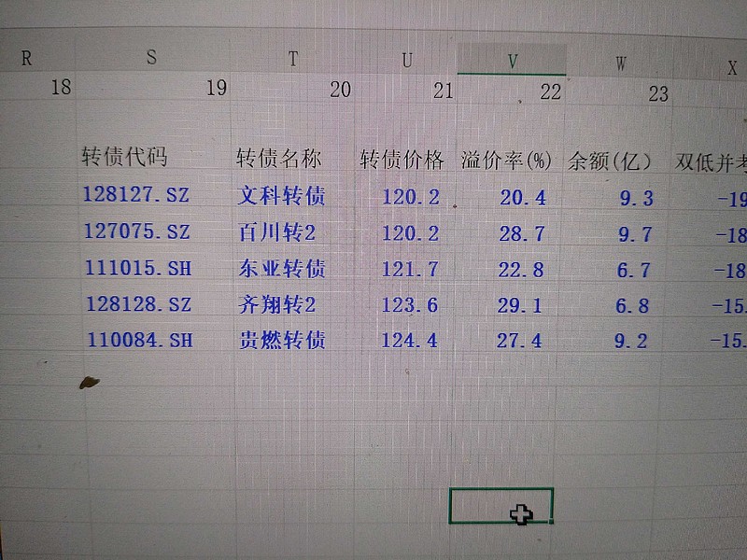The image size is (747, 560).
Task: Select the column R header
Action: click(28, 57)
